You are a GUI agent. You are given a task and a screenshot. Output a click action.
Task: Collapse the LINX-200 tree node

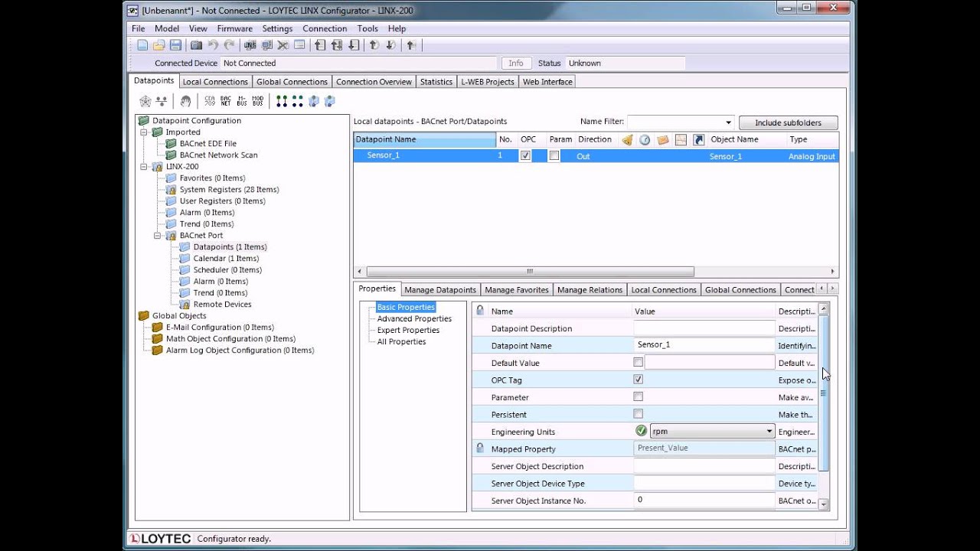click(x=143, y=166)
